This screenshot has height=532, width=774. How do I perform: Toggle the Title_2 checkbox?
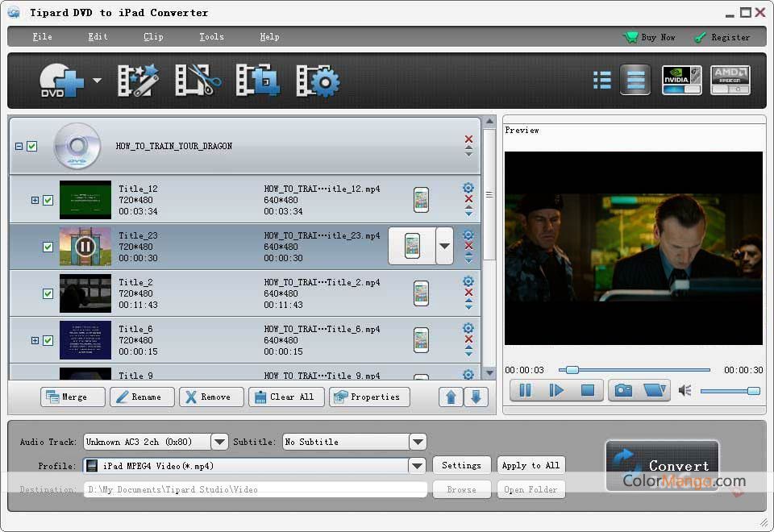(x=48, y=293)
